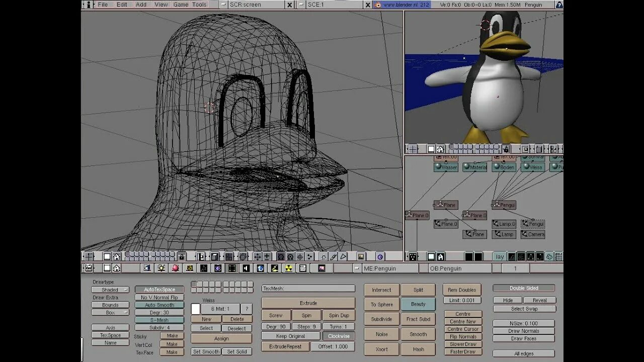Screen dimensions: 644x362
Task: Click the view translate (four-arrow) icon
Action: pyautogui.click(x=257, y=256)
